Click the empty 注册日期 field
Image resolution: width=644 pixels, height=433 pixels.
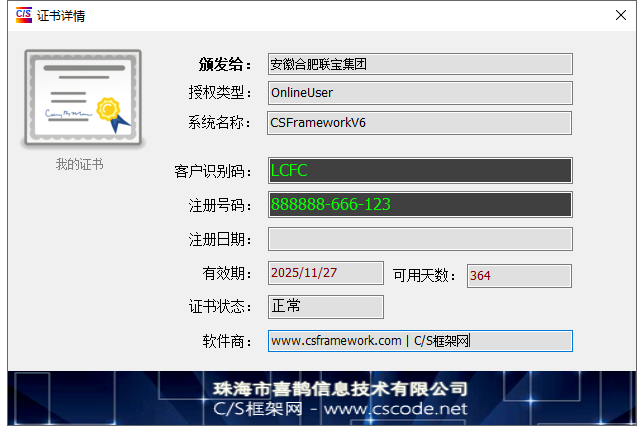click(420, 239)
